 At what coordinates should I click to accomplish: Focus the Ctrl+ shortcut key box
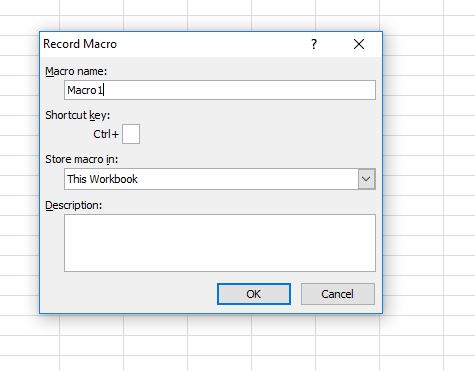pyautogui.click(x=131, y=134)
